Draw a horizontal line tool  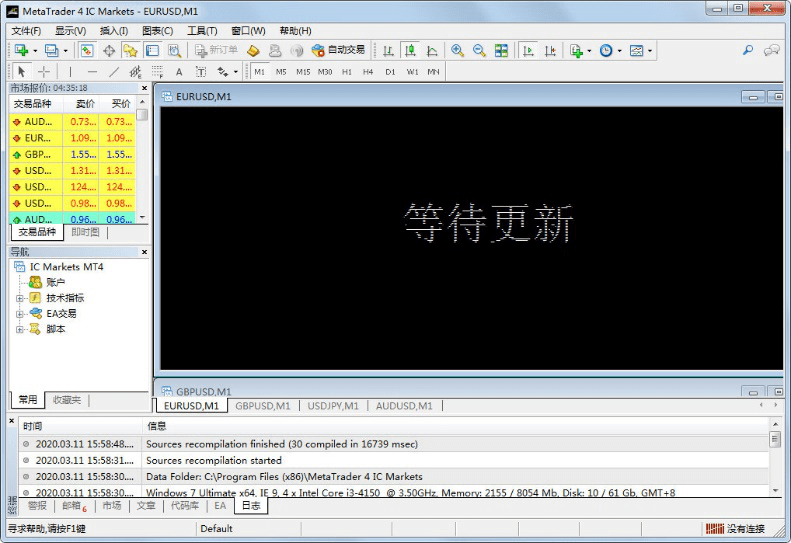[x=92, y=72]
